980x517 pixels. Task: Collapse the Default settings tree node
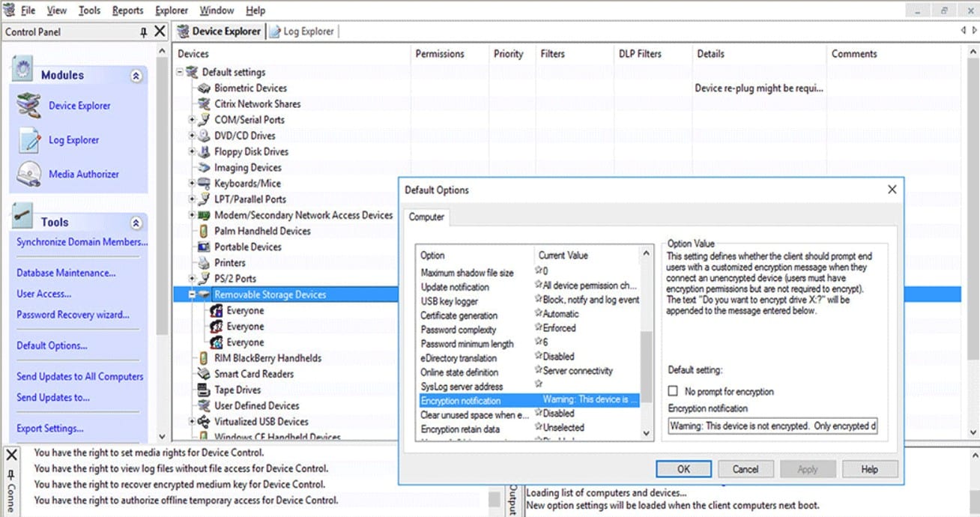[180, 72]
